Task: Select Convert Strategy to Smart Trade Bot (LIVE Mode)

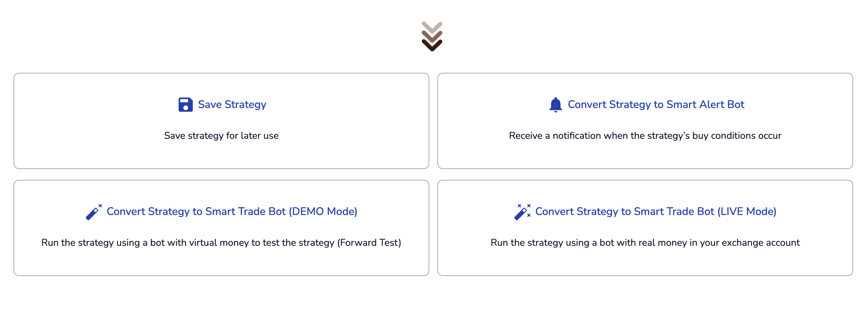Action: 656,212
